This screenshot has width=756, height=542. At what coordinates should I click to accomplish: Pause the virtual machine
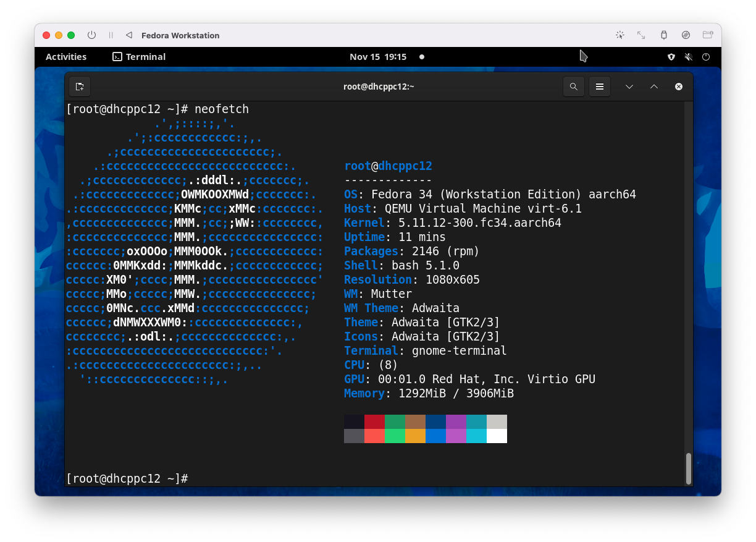[111, 35]
